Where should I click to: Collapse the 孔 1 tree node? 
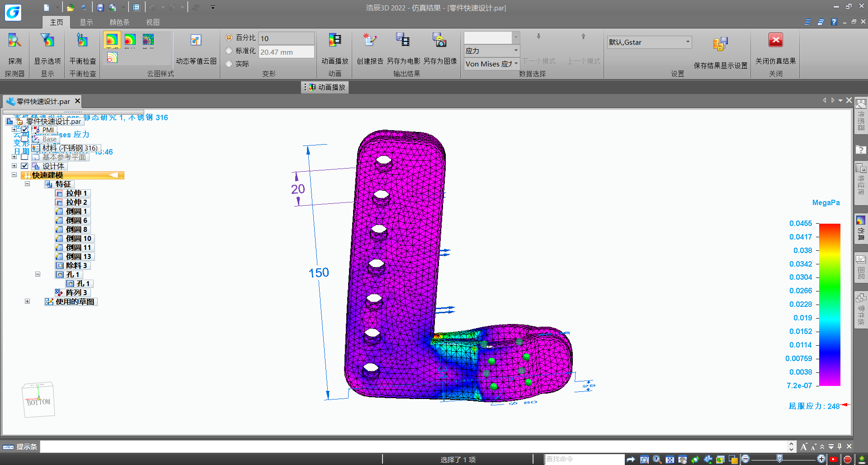pyautogui.click(x=38, y=274)
